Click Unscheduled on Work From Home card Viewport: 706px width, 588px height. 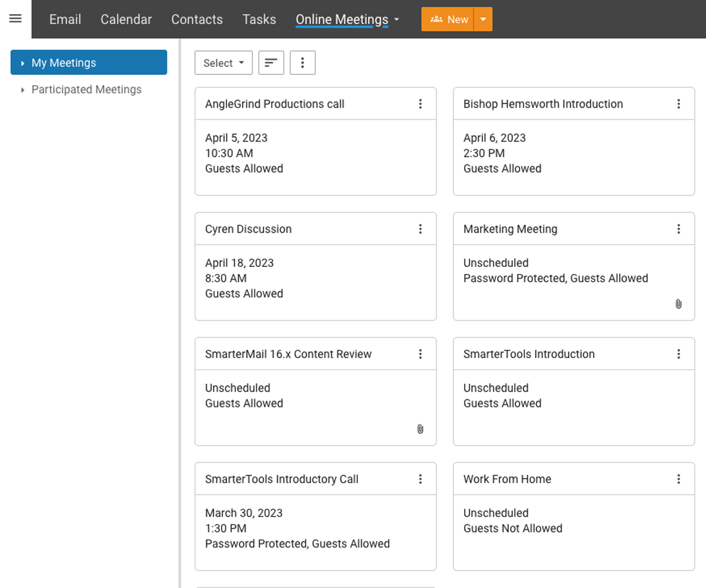(x=496, y=513)
